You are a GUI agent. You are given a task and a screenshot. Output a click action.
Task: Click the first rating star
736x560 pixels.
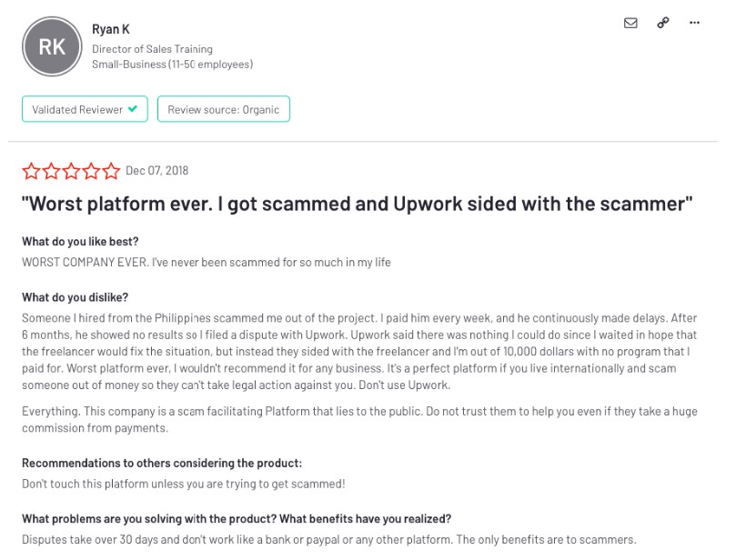click(x=31, y=171)
